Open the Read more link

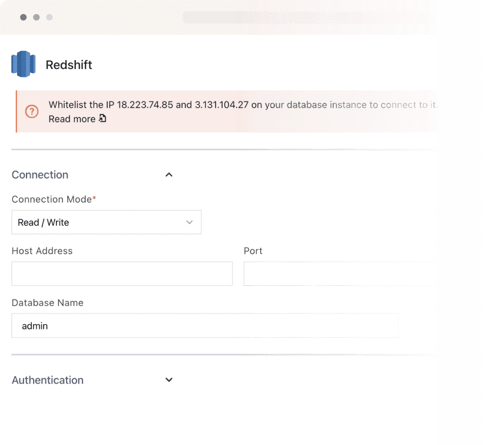(72, 119)
